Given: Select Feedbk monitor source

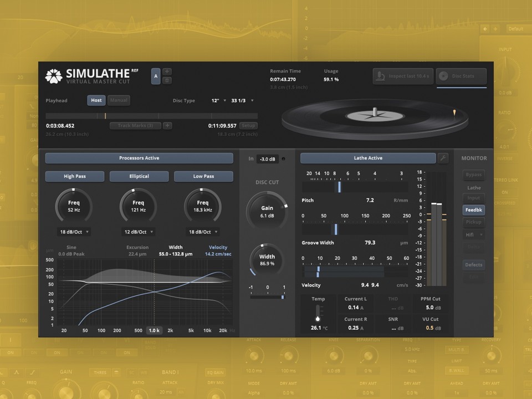Looking at the screenshot, I should (x=474, y=210).
